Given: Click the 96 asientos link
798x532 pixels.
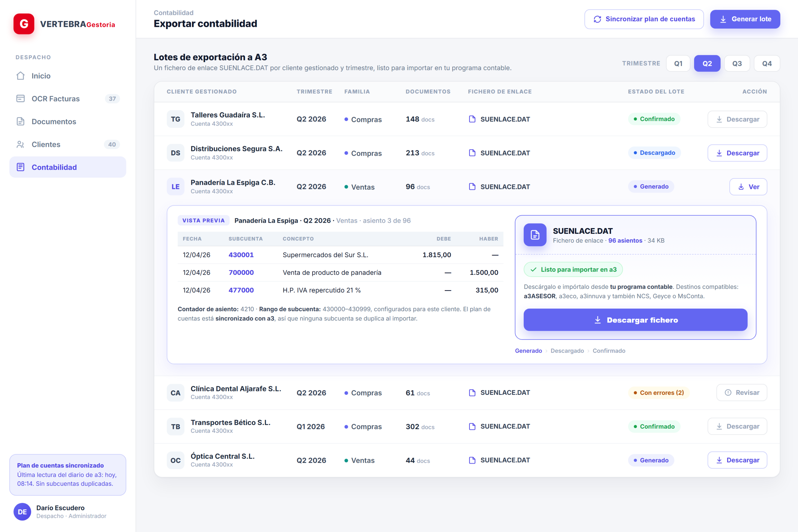Looking at the screenshot, I should [x=625, y=241].
